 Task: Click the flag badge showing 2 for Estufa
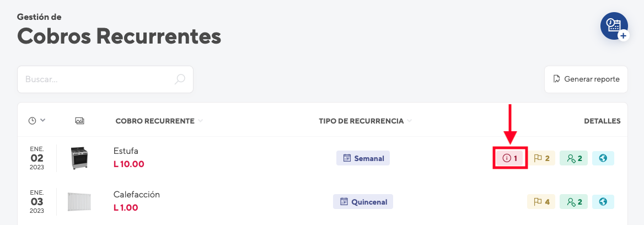click(x=541, y=158)
